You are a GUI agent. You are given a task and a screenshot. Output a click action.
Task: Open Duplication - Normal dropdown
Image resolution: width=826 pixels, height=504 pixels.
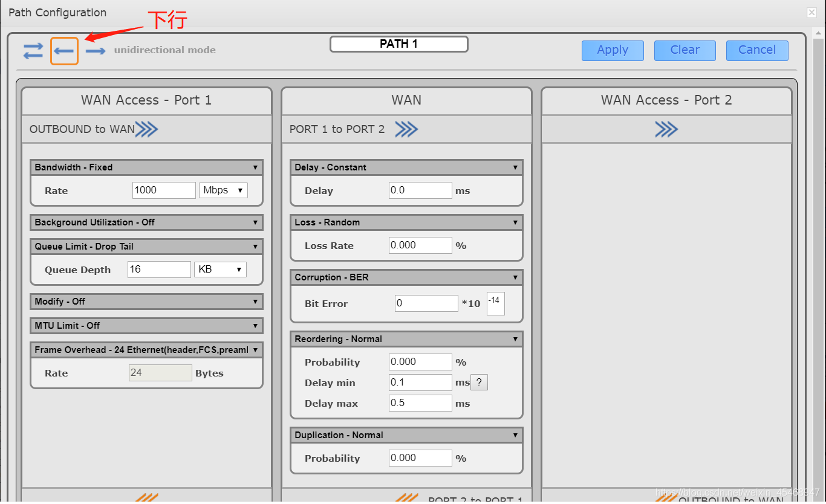click(x=406, y=435)
